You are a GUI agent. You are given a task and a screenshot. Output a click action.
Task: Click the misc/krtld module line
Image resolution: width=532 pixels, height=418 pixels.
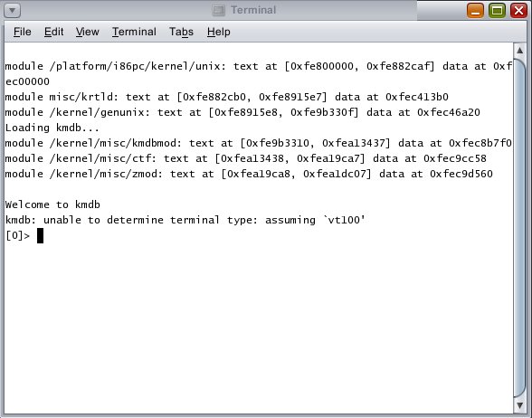pyautogui.click(x=226, y=97)
